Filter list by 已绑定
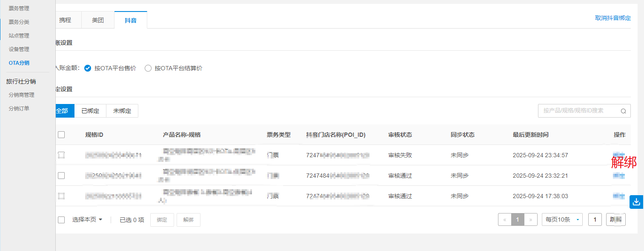The width and height of the screenshot is (644, 251). click(x=90, y=111)
